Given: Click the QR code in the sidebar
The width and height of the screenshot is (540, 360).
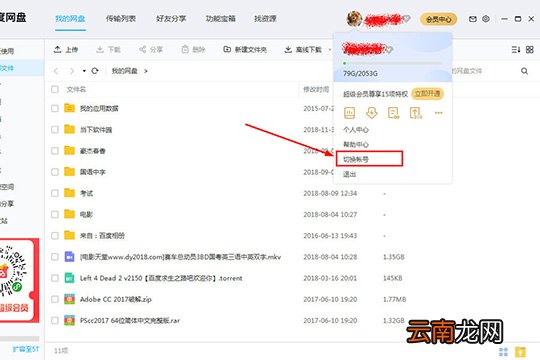Looking at the screenshot, I should [12, 271].
